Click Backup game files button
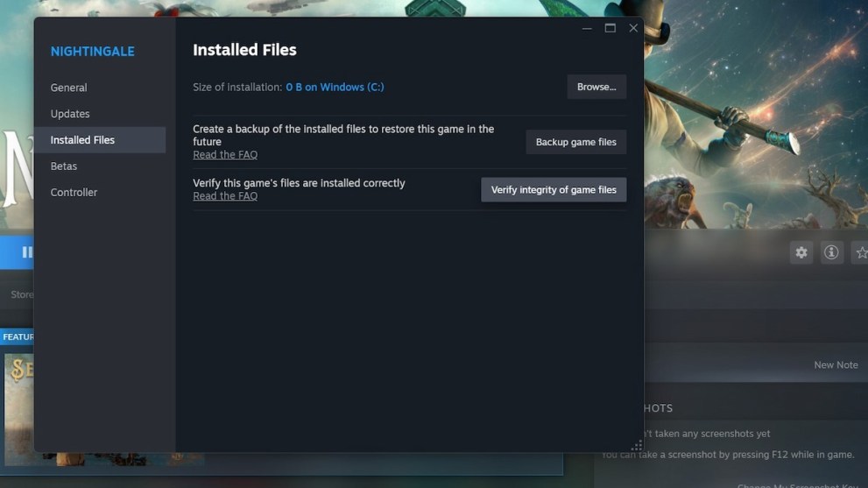The image size is (868, 488). 575,142
